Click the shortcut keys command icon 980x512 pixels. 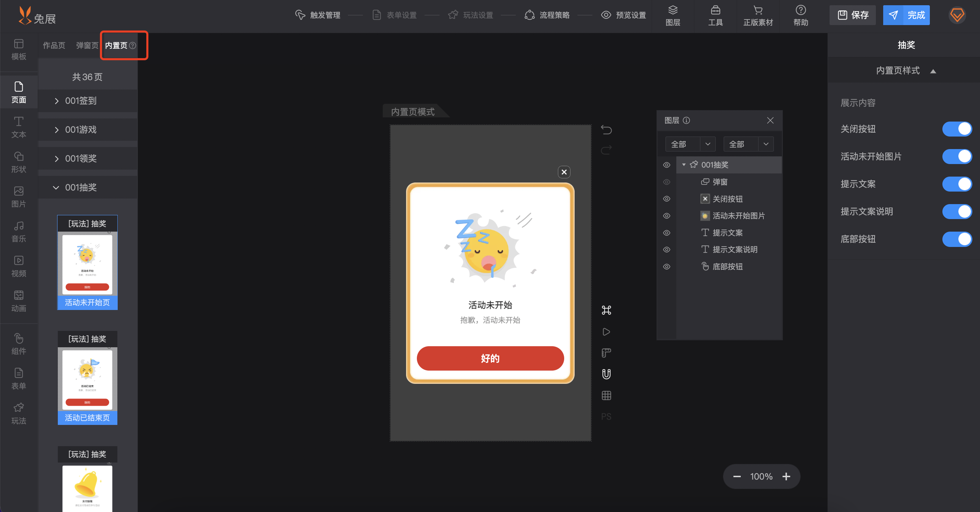click(606, 310)
